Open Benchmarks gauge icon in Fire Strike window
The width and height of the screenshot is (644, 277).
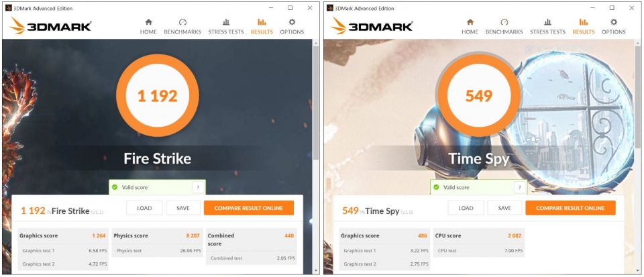(182, 22)
